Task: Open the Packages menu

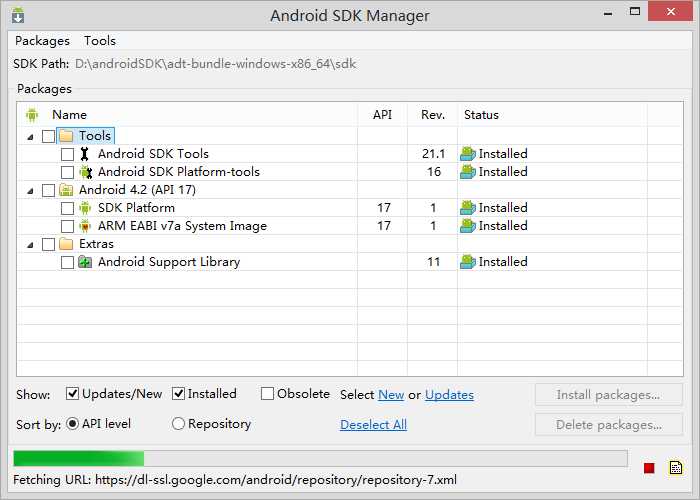Action: (x=42, y=41)
